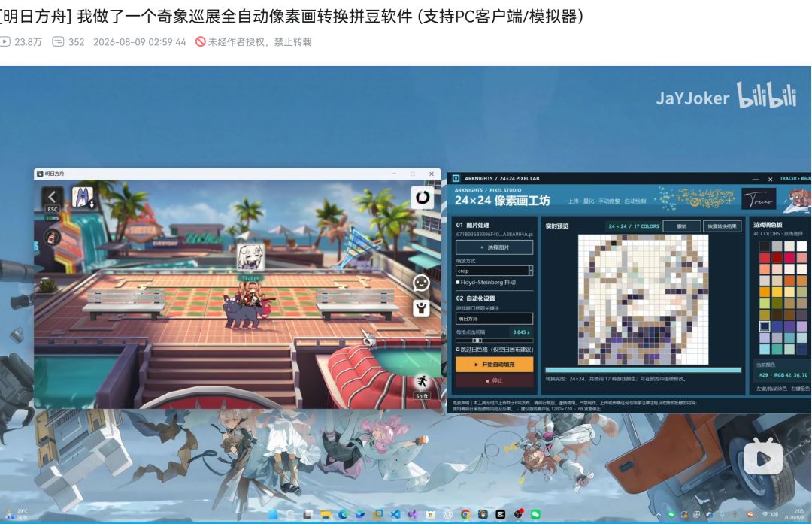Click the undo button beside 17 COLORS label
812x524 pixels.
[x=681, y=226]
